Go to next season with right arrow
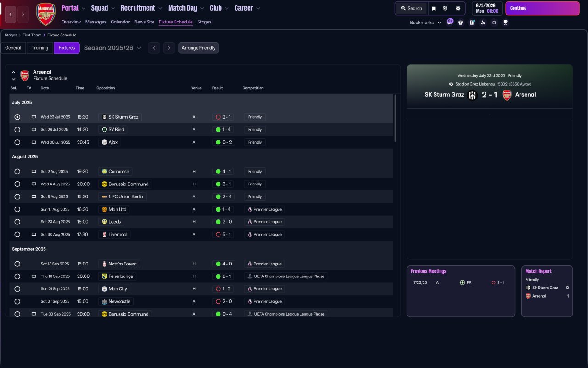The height and width of the screenshot is (368, 588). tap(169, 48)
